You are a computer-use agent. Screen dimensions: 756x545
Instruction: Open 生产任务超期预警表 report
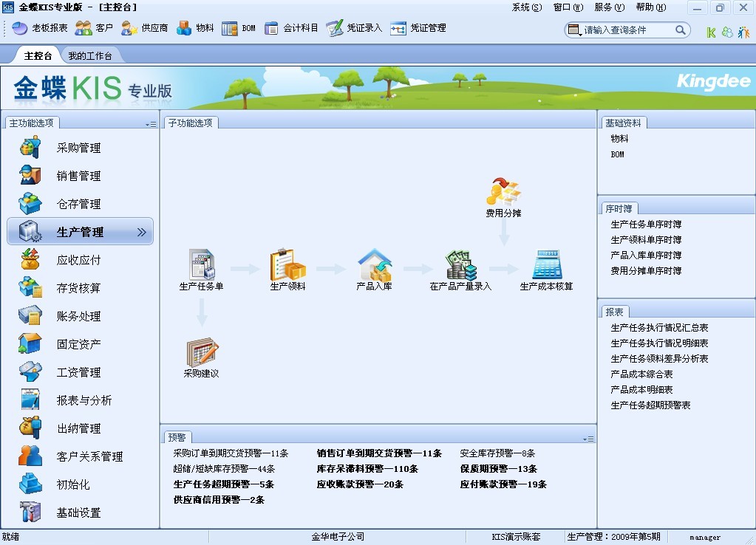(651, 405)
